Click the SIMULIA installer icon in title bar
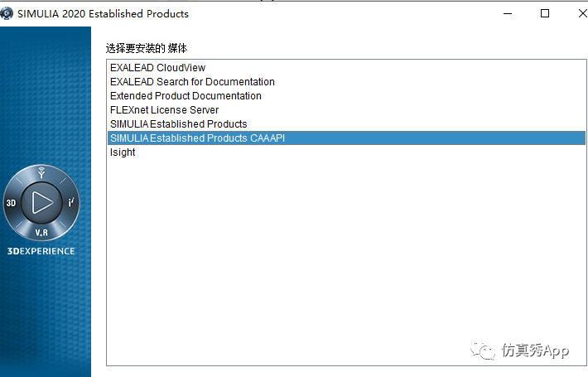The image size is (588, 377). tap(7, 13)
